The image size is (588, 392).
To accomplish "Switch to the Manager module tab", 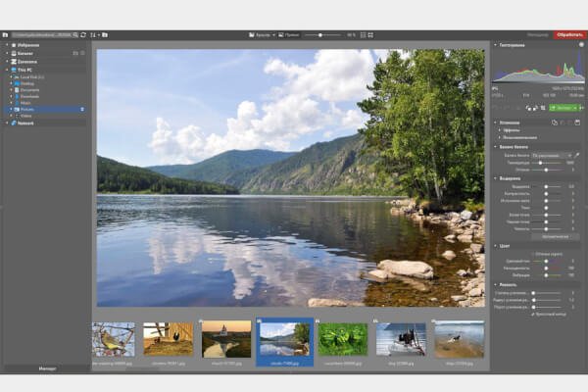I will click(x=538, y=35).
